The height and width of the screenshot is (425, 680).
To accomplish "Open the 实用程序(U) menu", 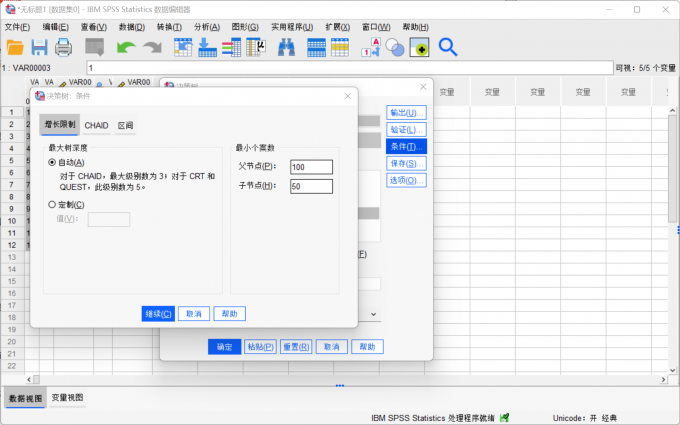I will (x=292, y=27).
